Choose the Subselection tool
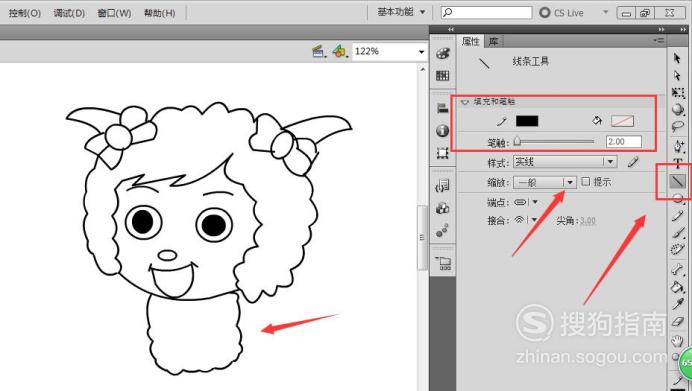 click(x=677, y=76)
